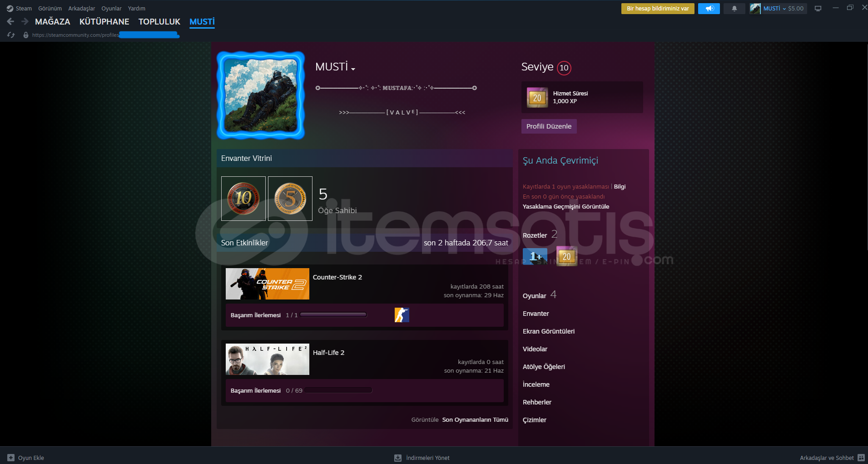This screenshot has height=464, width=868.
Task: Go back with the left arrow
Action: [10, 21]
